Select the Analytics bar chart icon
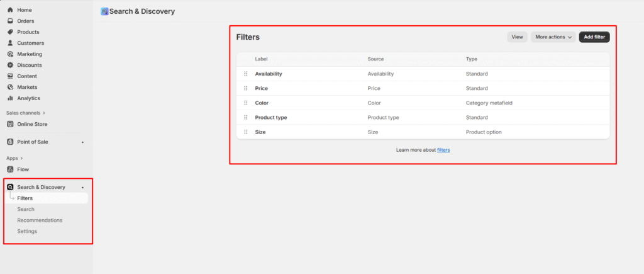The image size is (644, 274). [x=10, y=98]
